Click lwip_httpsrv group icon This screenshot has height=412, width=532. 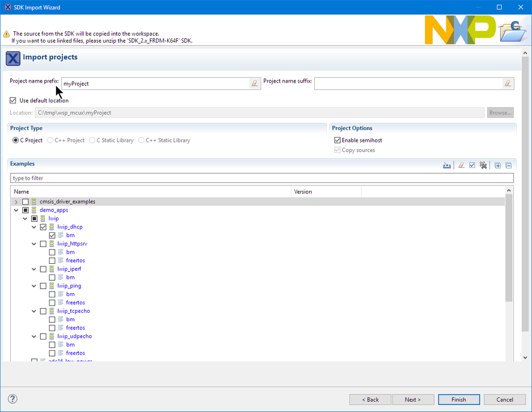[52, 244]
